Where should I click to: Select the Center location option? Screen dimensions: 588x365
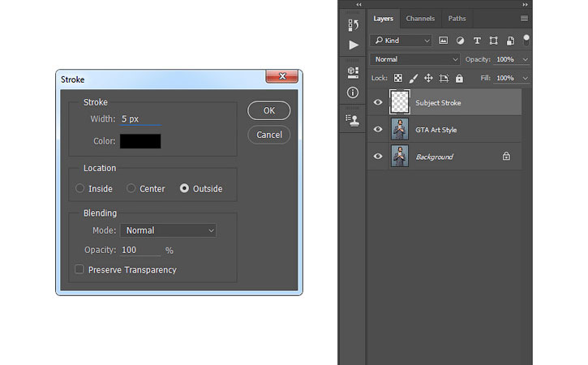pyautogui.click(x=131, y=188)
